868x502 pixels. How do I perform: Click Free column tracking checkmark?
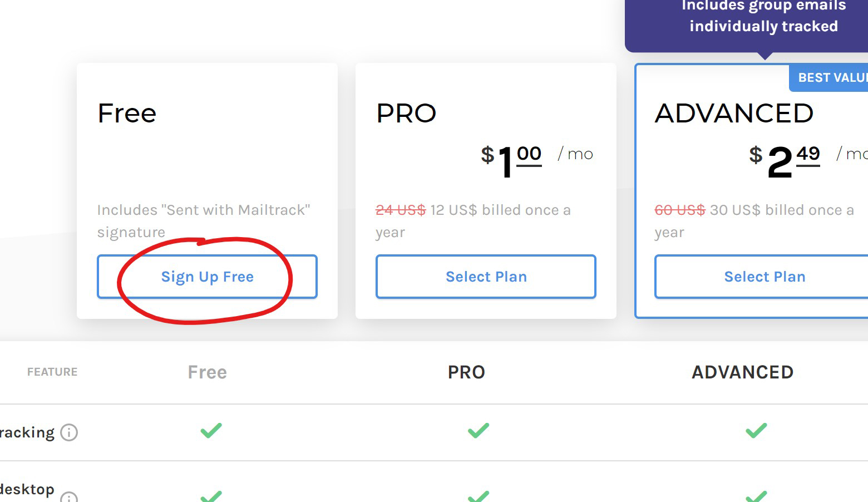(x=211, y=430)
